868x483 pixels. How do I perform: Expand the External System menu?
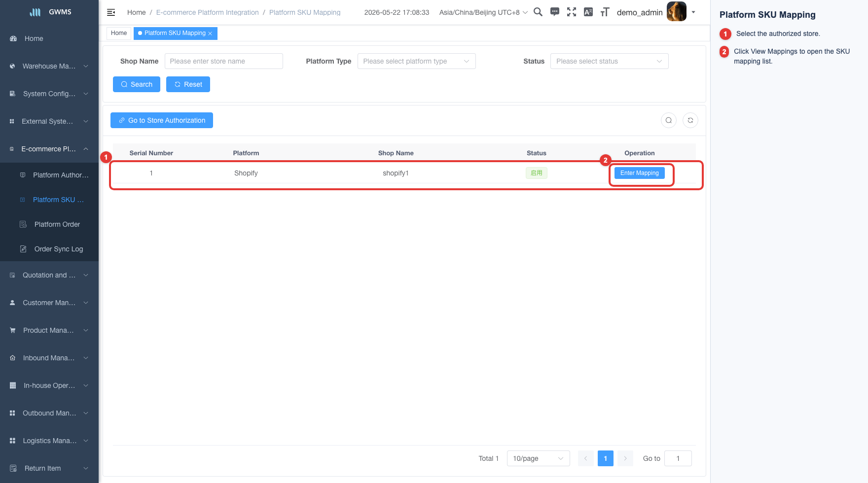point(49,121)
